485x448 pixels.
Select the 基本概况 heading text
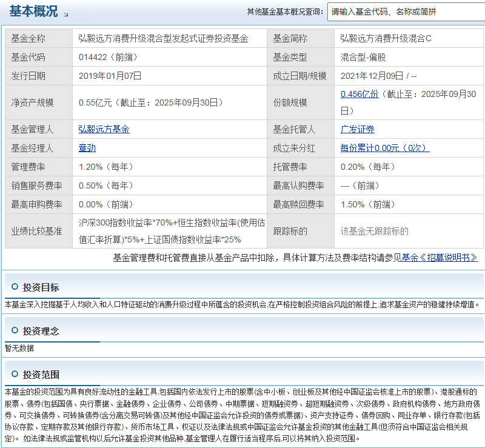point(33,12)
